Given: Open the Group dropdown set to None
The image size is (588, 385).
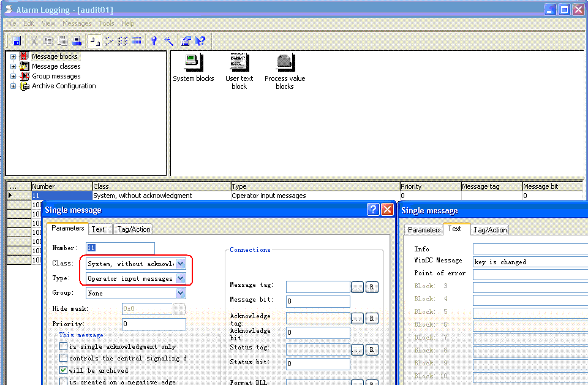Looking at the screenshot, I should (180, 293).
